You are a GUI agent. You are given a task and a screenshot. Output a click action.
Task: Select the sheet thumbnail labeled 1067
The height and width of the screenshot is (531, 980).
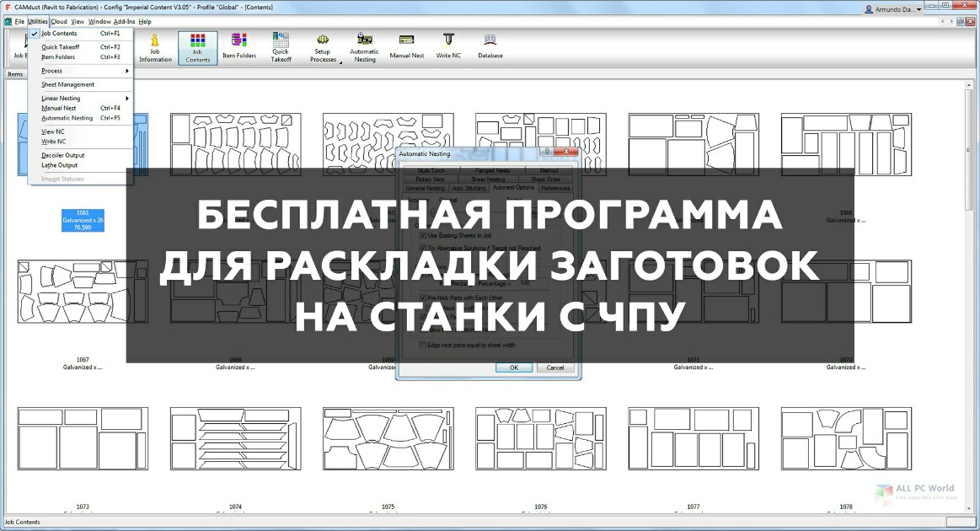83,292
